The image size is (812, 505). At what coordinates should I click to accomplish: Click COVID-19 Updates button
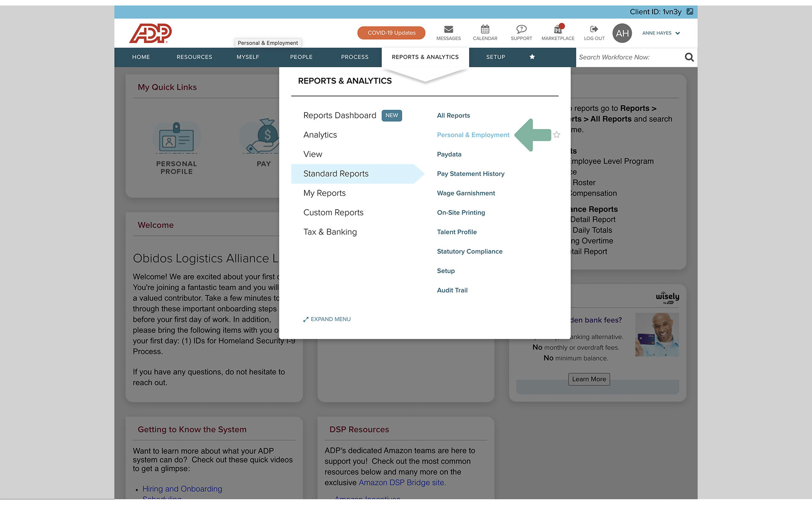(x=391, y=33)
